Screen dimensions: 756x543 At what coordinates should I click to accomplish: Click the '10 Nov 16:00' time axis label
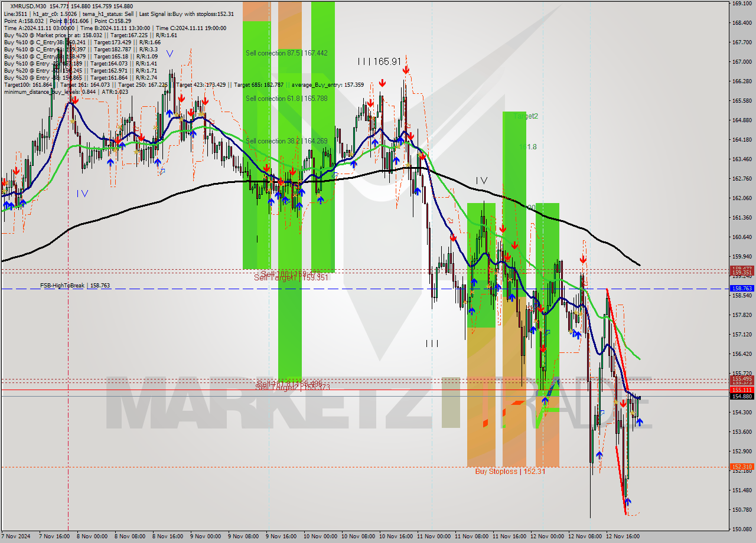pos(395,537)
